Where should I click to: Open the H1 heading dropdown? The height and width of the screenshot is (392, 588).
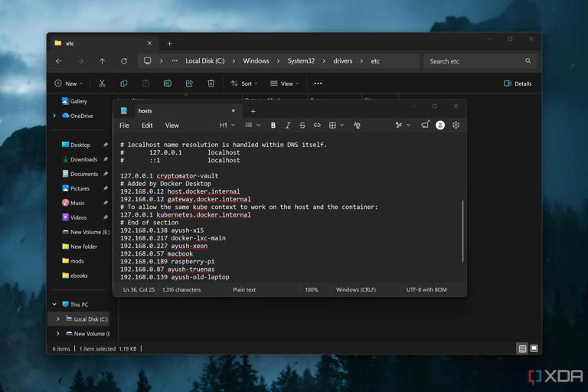click(x=227, y=126)
